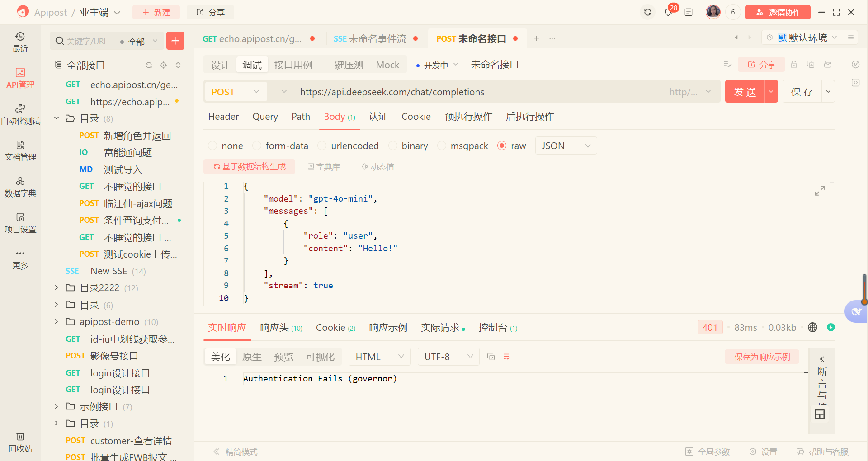Open the JSON raw format dropdown

click(566, 146)
